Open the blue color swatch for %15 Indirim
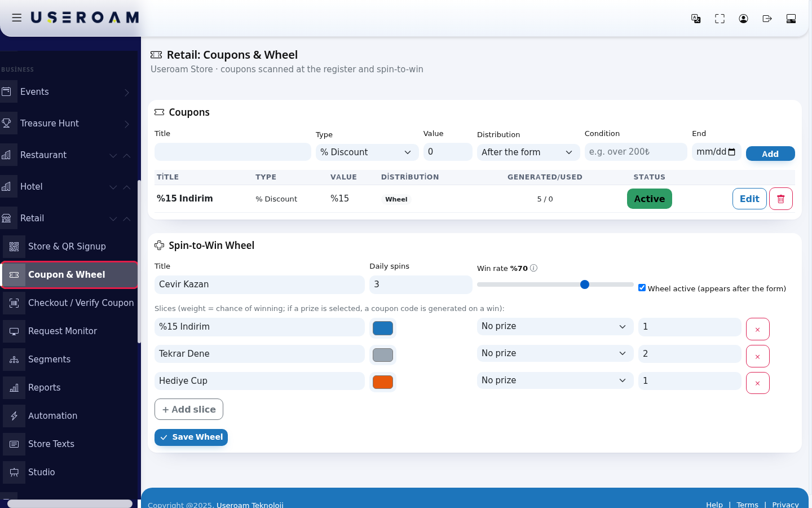 [383, 328]
